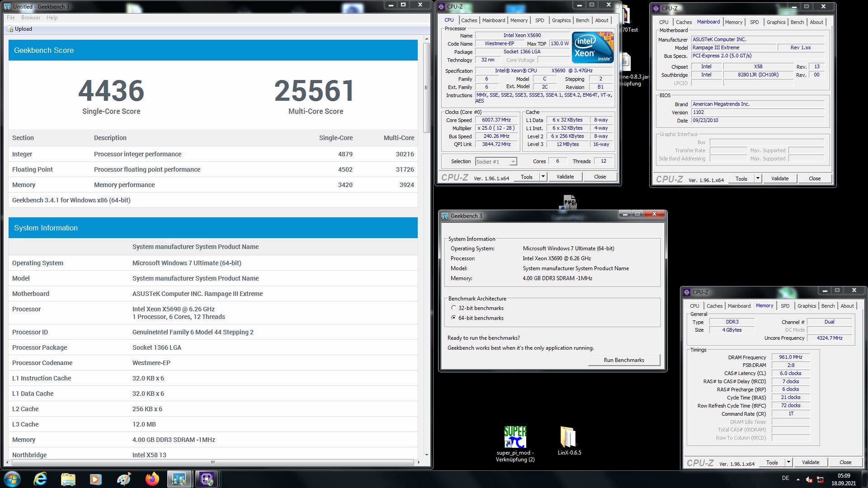Open the Help menu in Geekbench
Viewport: 868px width, 488px height.
(52, 18)
